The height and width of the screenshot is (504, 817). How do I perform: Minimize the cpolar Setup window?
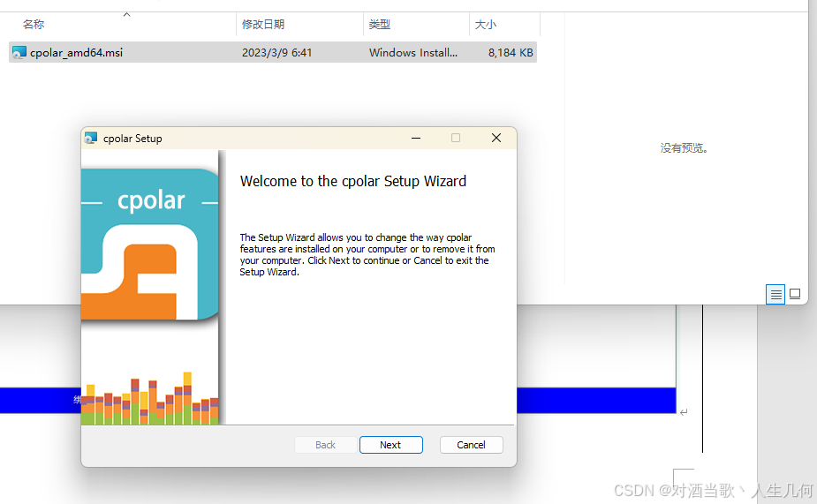(x=416, y=138)
